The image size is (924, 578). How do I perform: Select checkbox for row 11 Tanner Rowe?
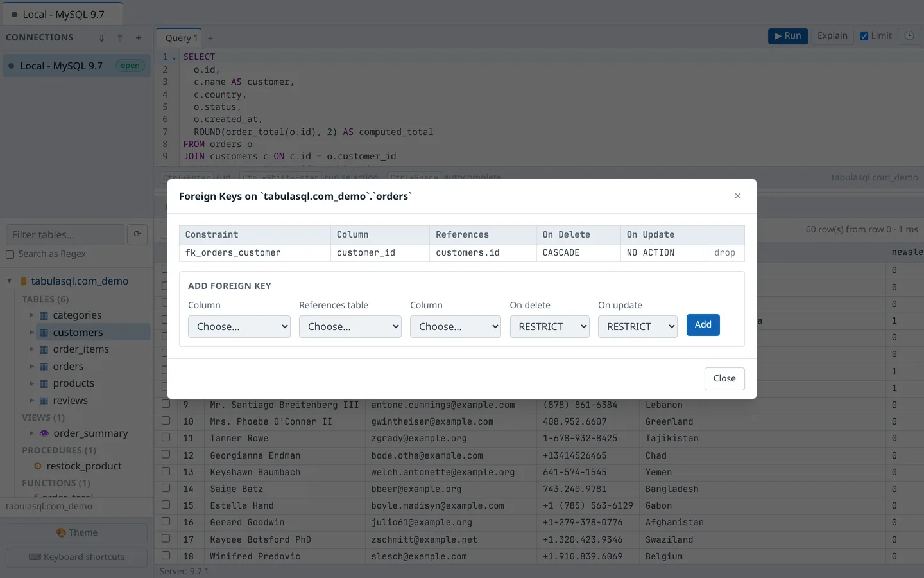pyautogui.click(x=166, y=437)
